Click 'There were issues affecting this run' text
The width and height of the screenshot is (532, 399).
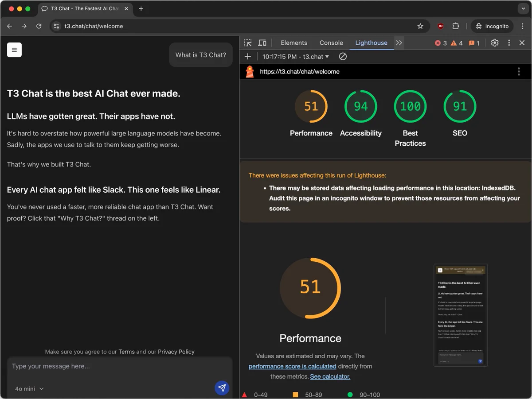tap(317, 175)
